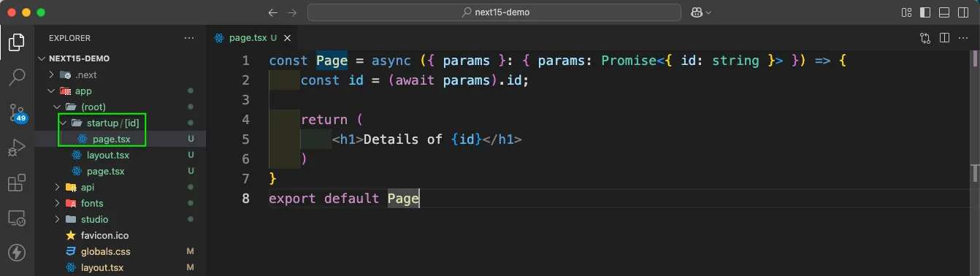The width and height of the screenshot is (980, 276).
Task: Open page.tsx directly under (root) folder
Action: (x=120, y=171)
